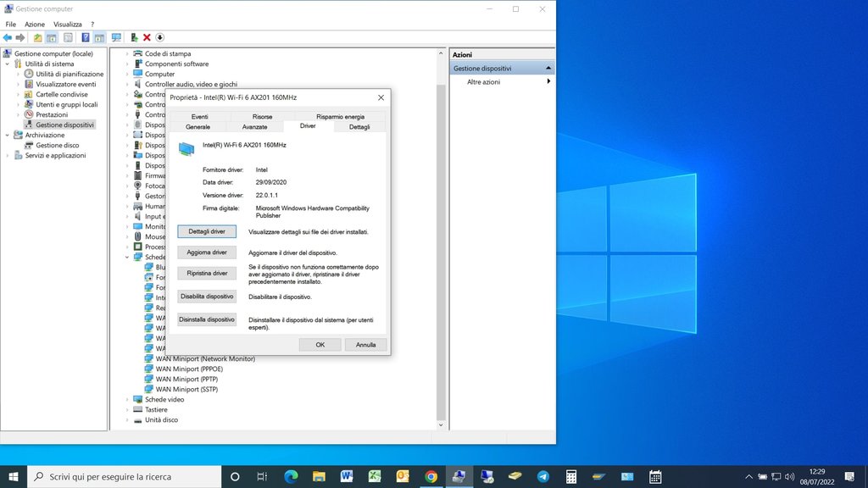Viewport: 868px width, 488px height.
Task: Expand the Unità disco category
Action: click(x=127, y=420)
